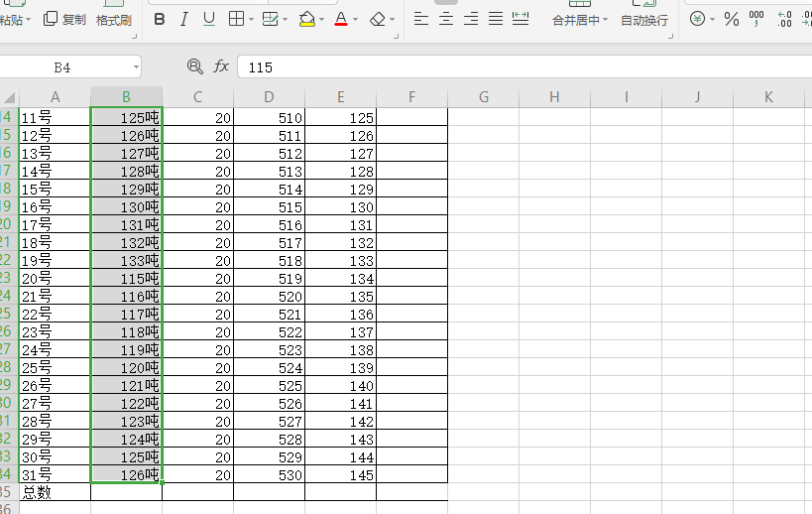Click the clear format eraser icon
Screen dimensions: 812x514
(x=378, y=20)
